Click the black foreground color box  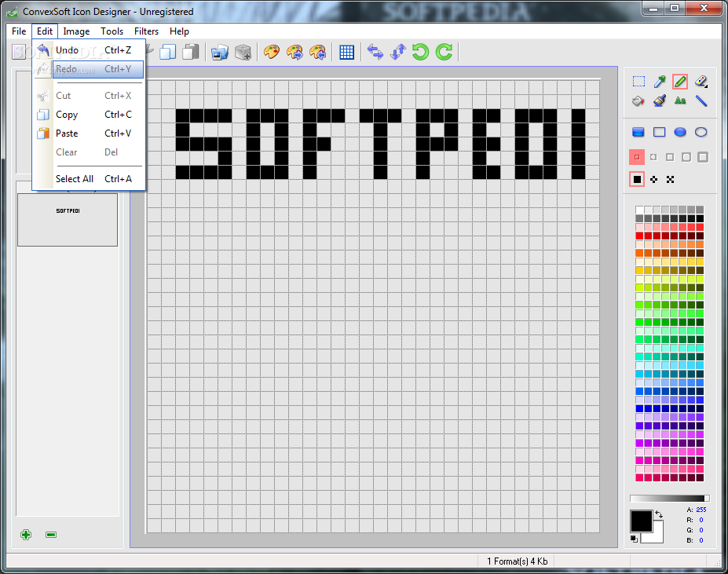[x=641, y=521]
